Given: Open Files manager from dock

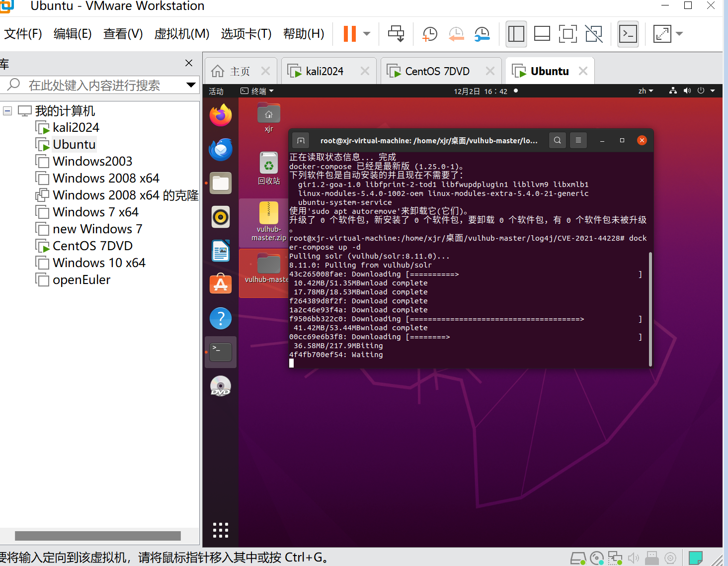Looking at the screenshot, I should point(221,183).
